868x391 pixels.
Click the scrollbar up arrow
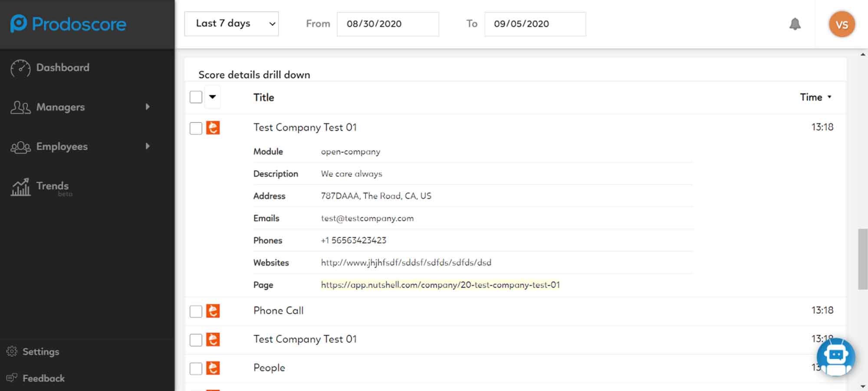(862, 54)
